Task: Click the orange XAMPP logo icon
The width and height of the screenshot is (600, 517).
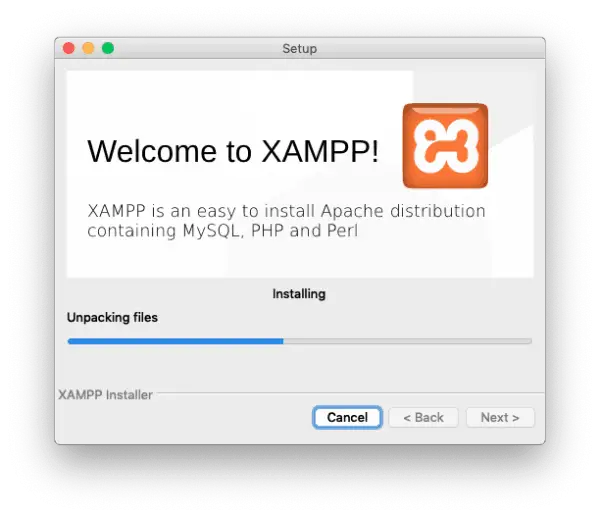Action: click(x=445, y=145)
